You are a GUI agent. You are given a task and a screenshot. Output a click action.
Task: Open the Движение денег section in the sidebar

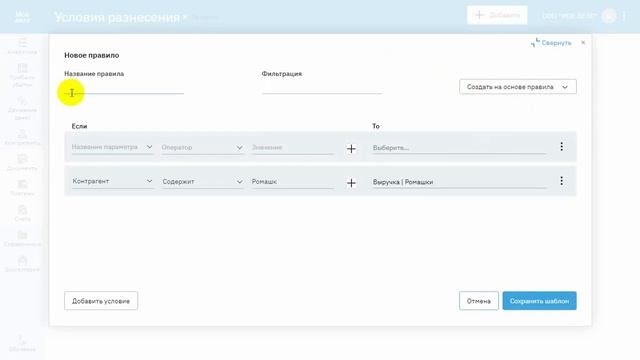click(22, 109)
